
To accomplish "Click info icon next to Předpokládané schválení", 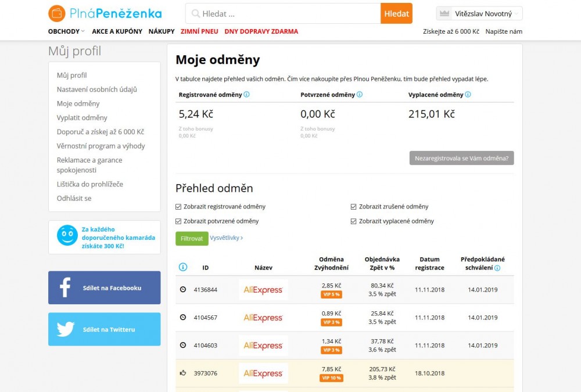I will [497, 268].
